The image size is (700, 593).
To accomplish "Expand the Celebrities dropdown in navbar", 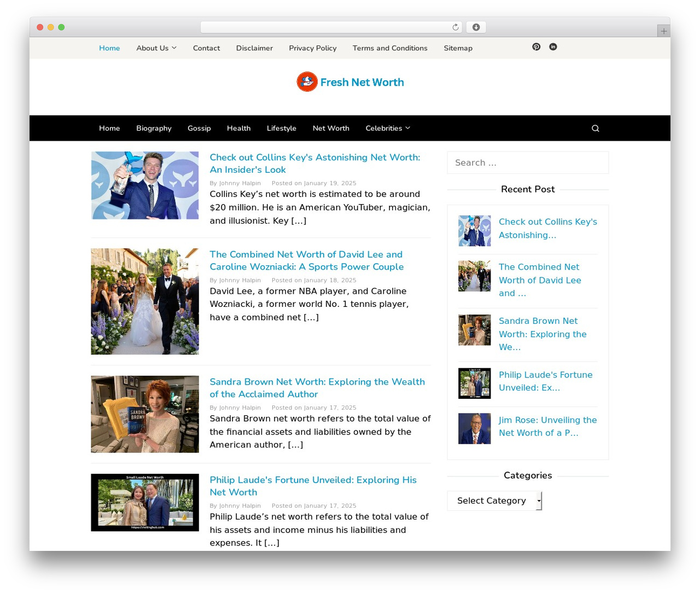I will tap(388, 129).
